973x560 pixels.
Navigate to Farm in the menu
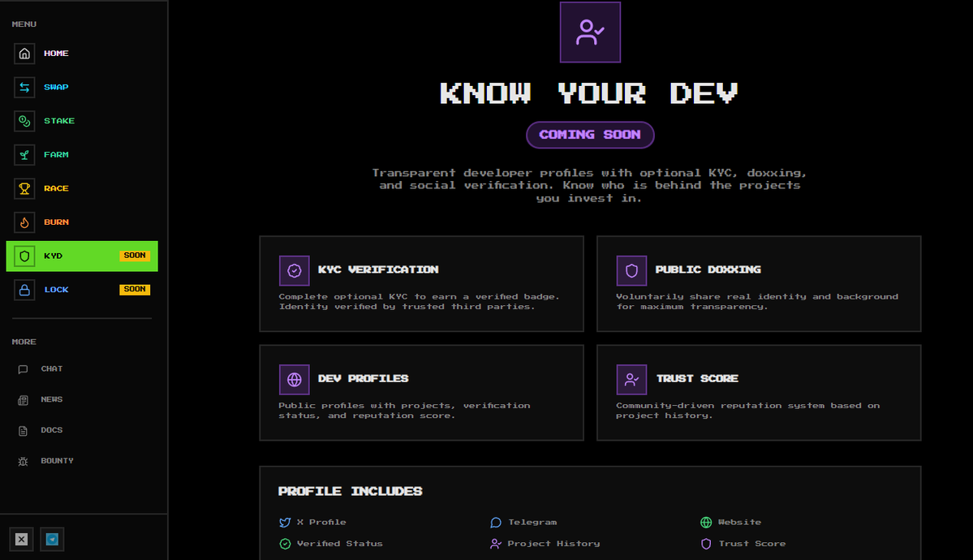82,154
